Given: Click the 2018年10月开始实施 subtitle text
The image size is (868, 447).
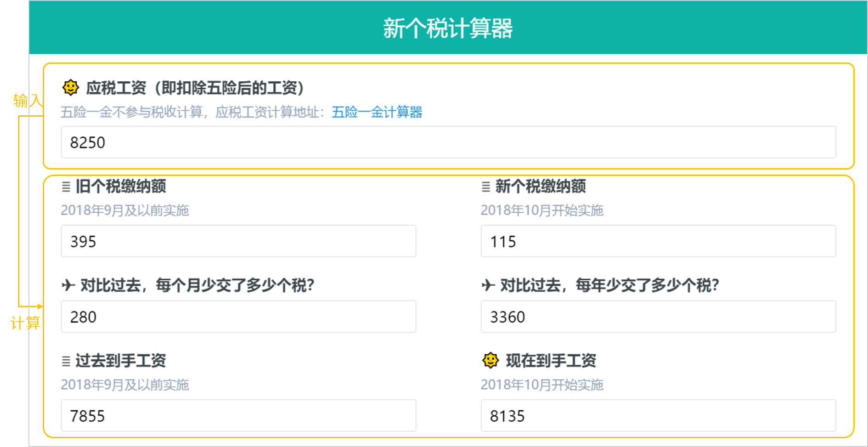Looking at the screenshot, I should [542, 210].
